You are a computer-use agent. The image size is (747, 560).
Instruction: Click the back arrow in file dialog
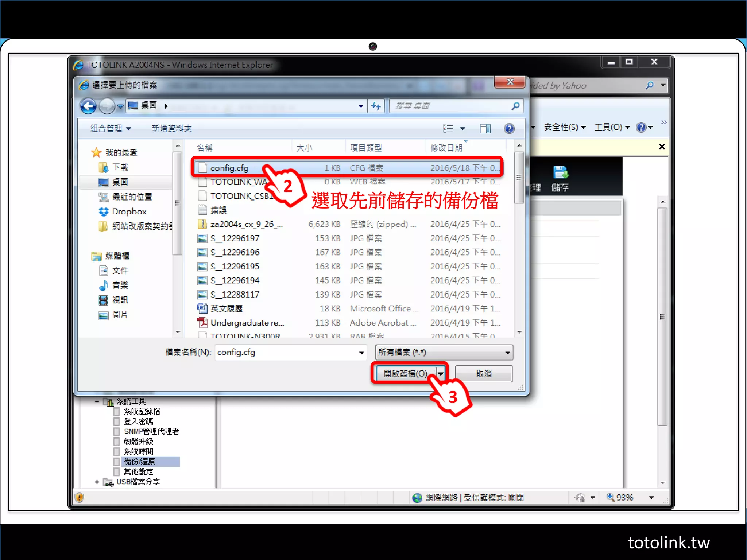pyautogui.click(x=88, y=106)
